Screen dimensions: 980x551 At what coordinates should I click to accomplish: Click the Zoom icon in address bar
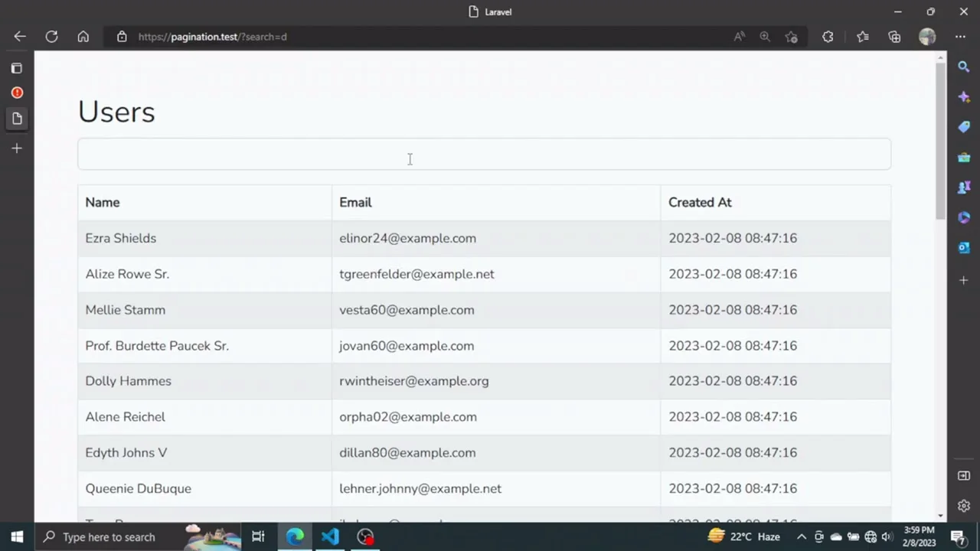pos(765,37)
